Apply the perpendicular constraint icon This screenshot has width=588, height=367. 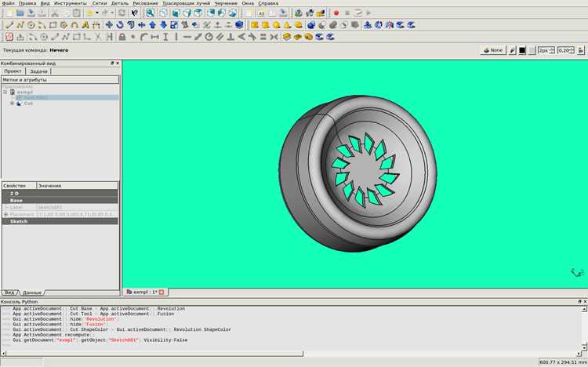(230, 37)
